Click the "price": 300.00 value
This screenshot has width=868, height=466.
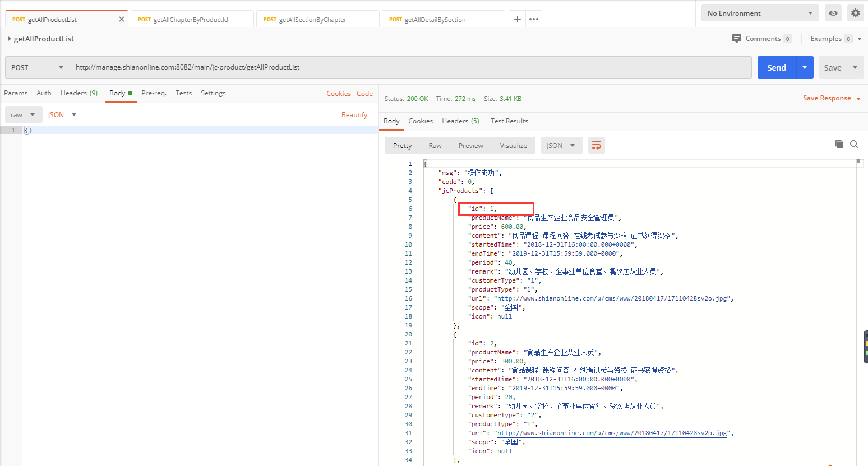click(x=512, y=361)
